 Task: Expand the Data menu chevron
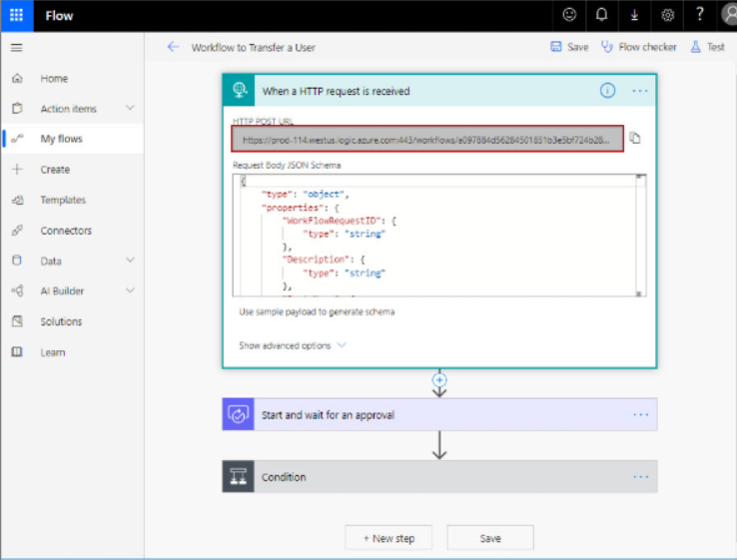130,260
